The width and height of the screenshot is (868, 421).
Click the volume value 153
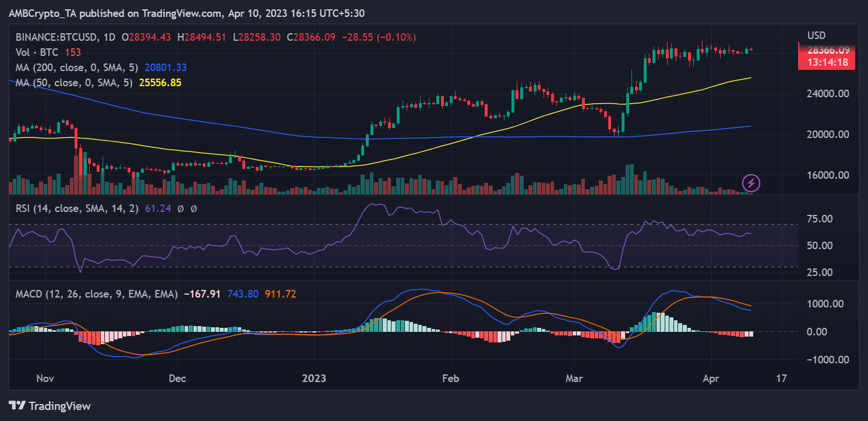click(x=73, y=52)
